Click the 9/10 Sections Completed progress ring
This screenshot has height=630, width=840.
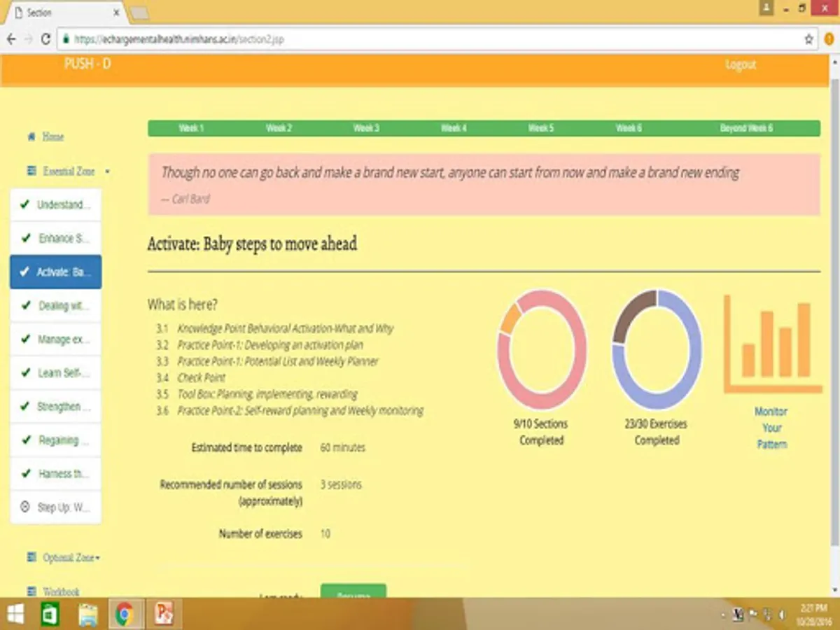tap(542, 349)
